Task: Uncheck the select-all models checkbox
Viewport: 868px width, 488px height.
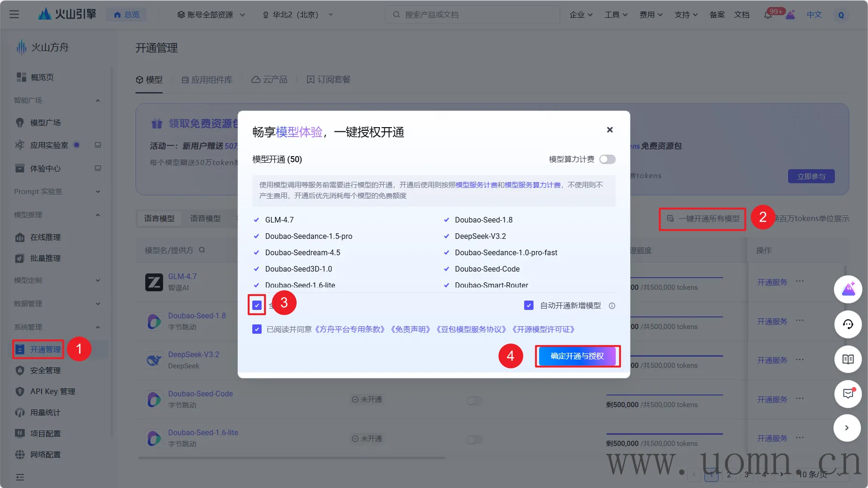Action: 257,305
